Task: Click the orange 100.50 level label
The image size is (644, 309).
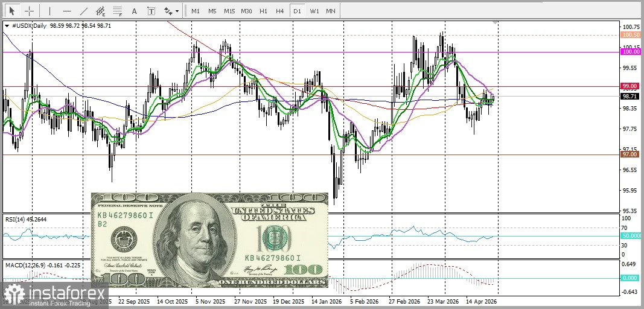Action: (631, 35)
